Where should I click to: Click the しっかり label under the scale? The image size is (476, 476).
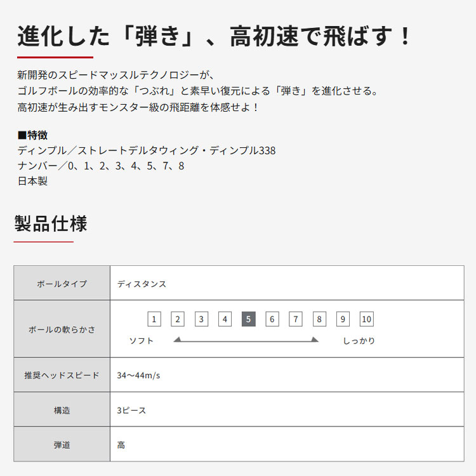[x=359, y=341]
